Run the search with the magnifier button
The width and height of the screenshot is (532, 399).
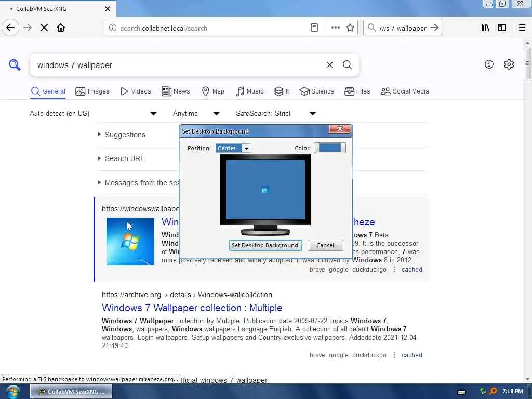coord(347,65)
